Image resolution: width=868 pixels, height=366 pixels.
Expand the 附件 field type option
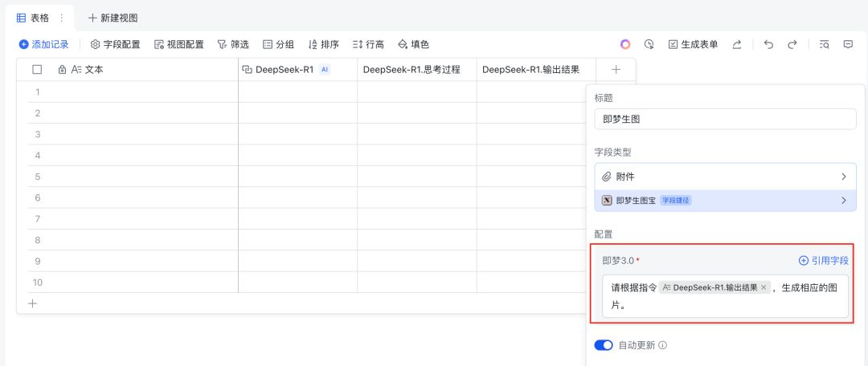(x=725, y=177)
